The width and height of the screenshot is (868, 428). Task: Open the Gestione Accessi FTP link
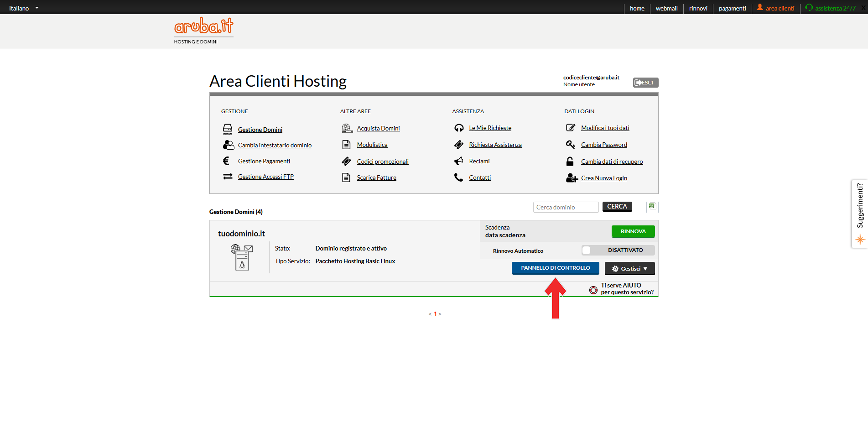(x=265, y=177)
